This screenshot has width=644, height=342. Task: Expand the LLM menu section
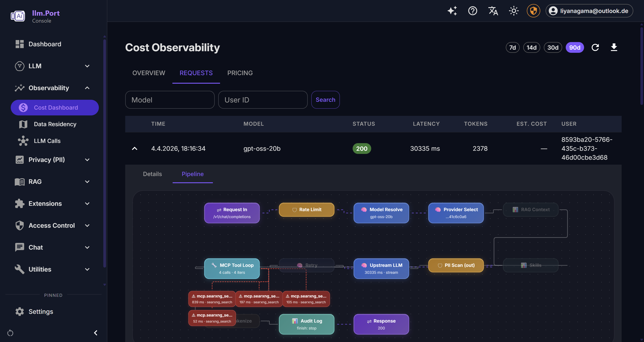pyautogui.click(x=87, y=66)
